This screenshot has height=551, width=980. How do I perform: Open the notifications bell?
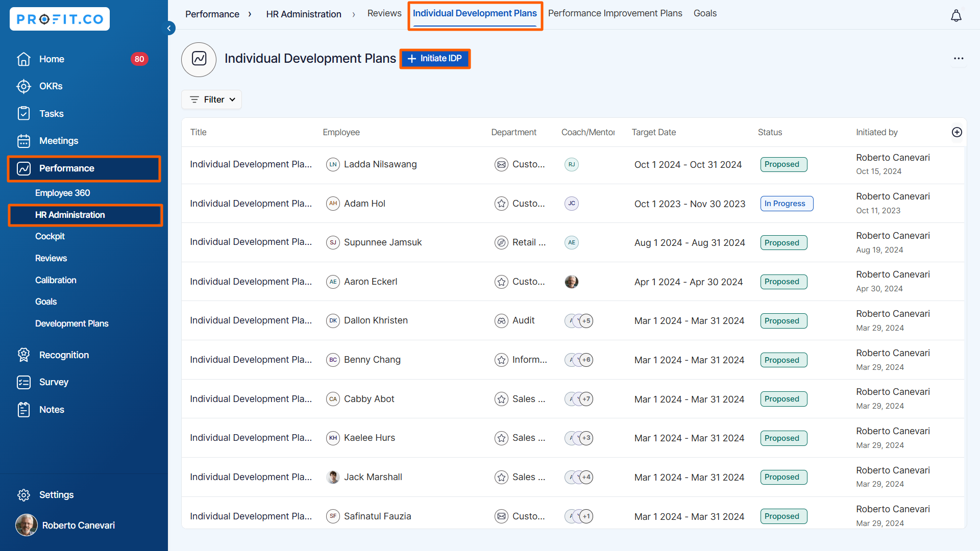coord(956,16)
